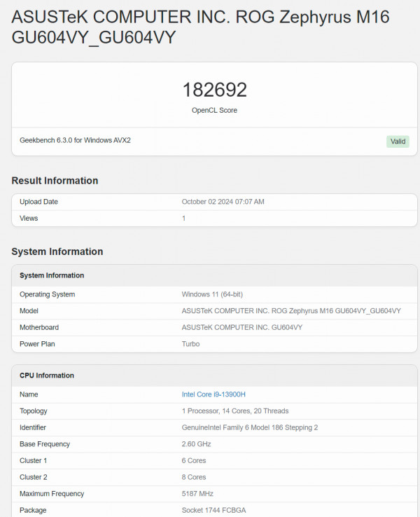The image size is (420, 517).
Task: Select the Views count value 1
Action: coord(184,219)
